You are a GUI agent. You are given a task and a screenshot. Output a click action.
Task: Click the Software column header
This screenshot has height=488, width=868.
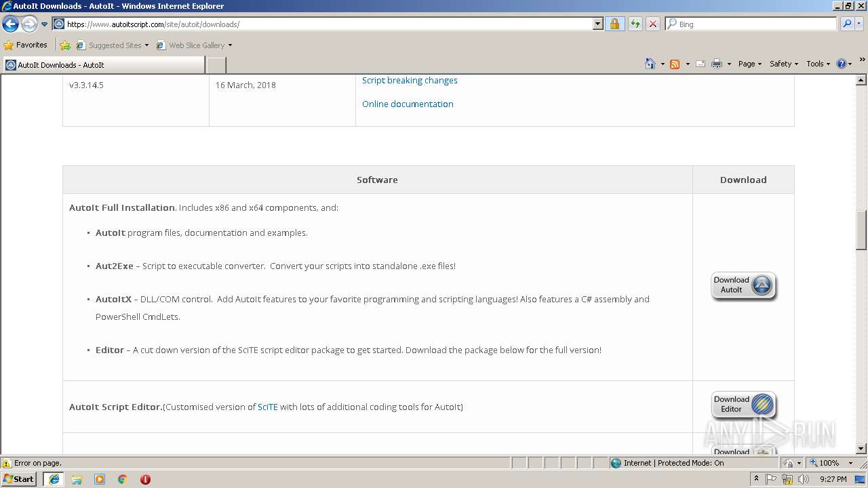tap(377, 180)
